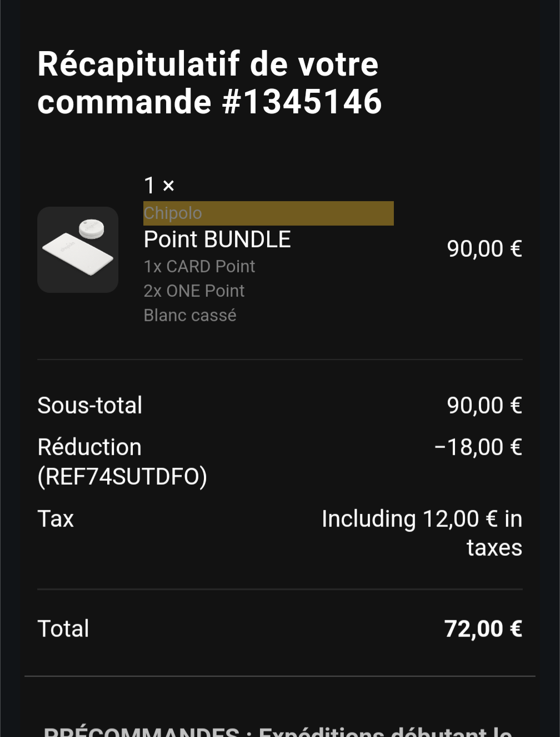560x737 pixels.
Task: Tap the Réduction label
Action: pyautogui.click(x=89, y=447)
